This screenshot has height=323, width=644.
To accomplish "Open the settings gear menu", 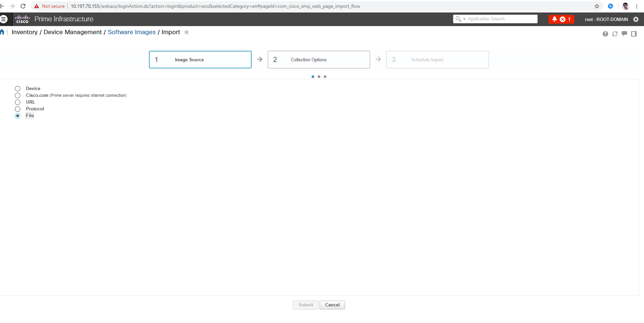I will [x=636, y=19].
